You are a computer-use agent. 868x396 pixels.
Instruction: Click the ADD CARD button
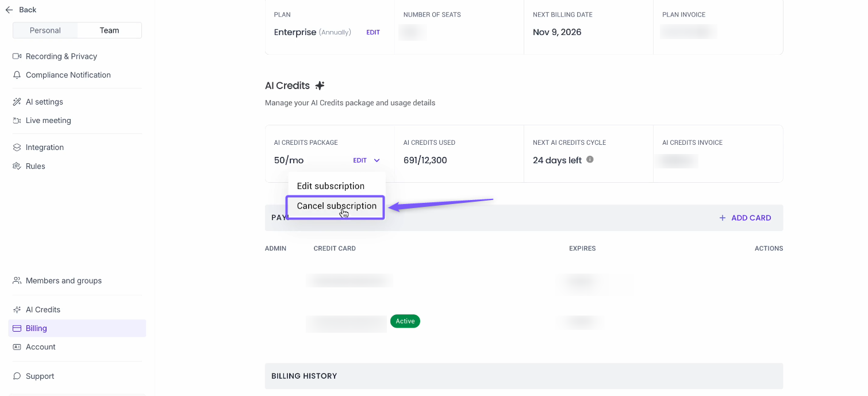point(745,218)
